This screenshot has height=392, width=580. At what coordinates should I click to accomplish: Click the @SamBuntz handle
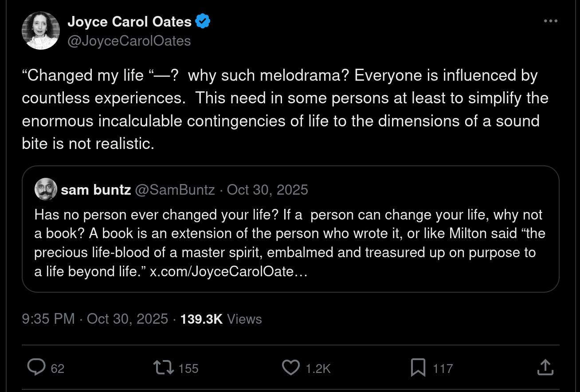(x=175, y=190)
